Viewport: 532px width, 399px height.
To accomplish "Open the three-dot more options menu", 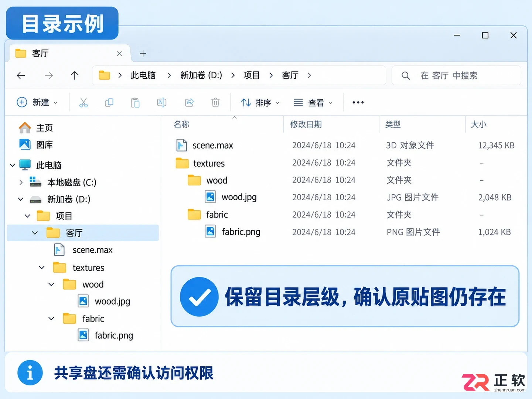I will tap(358, 102).
